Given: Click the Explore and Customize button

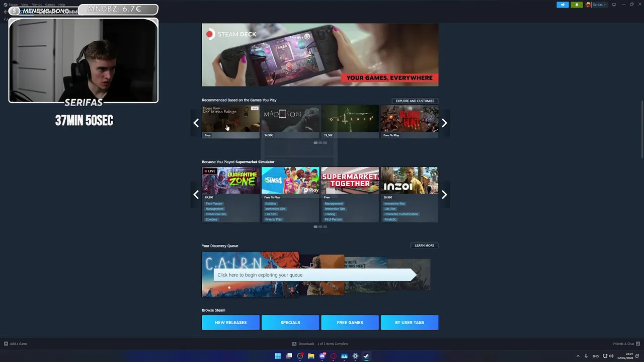Looking at the screenshot, I should [x=415, y=101].
